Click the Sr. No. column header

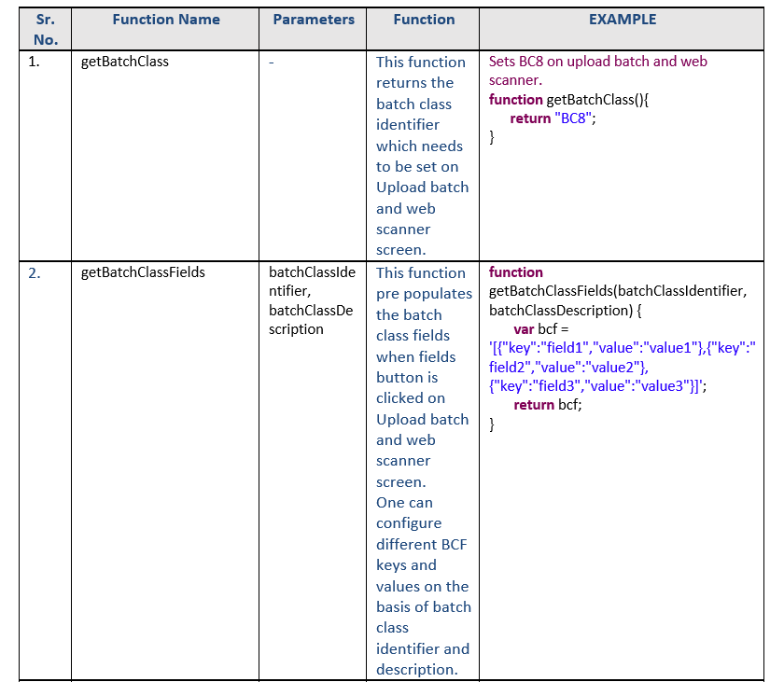pyautogui.click(x=46, y=30)
